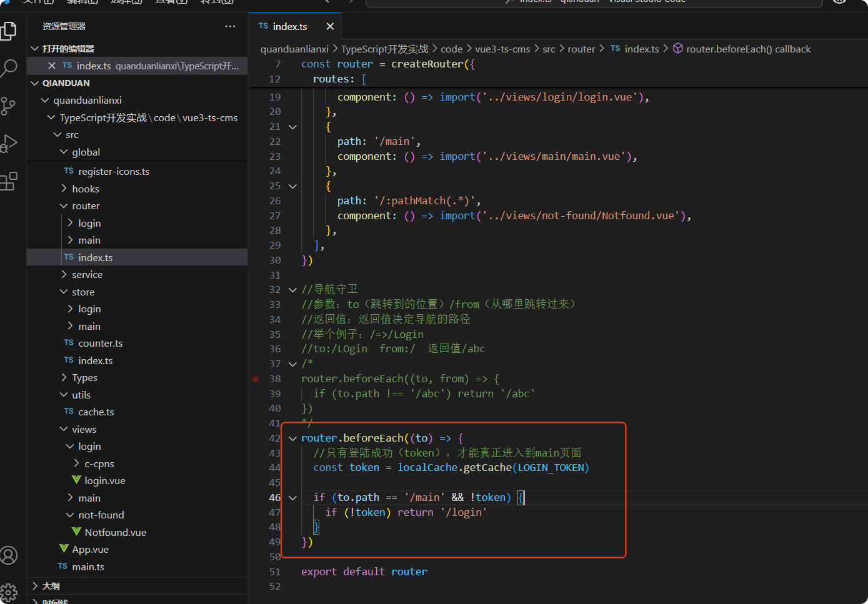The height and width of the screenshot is (604, 868).
Task: Fold the if block at line 46
Action: [292, 498]
